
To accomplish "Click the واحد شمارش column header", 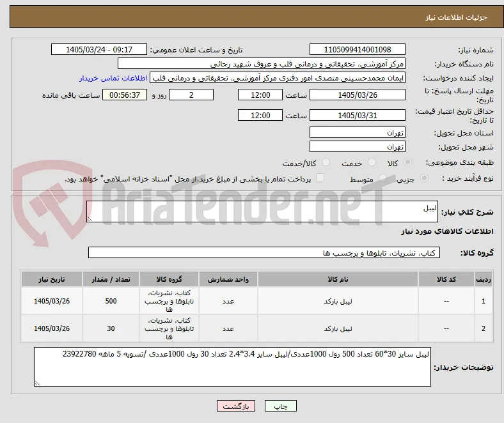I will 228,279.
